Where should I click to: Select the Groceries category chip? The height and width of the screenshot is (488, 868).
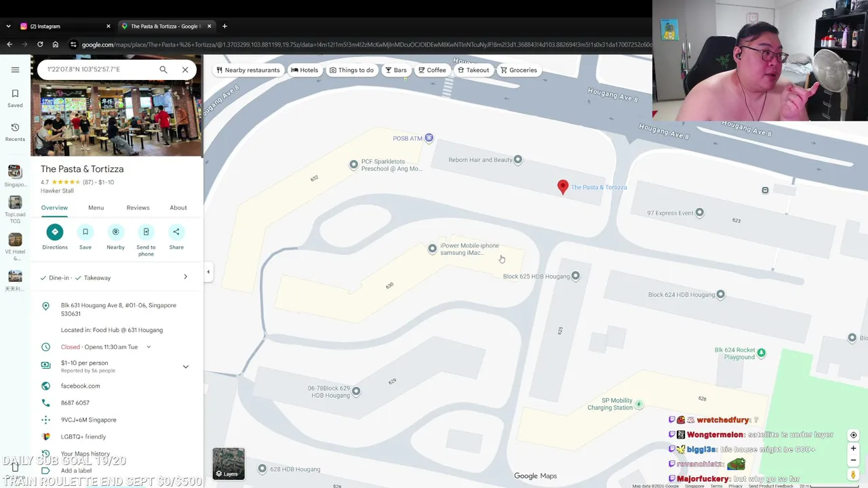tap(519, 70)
